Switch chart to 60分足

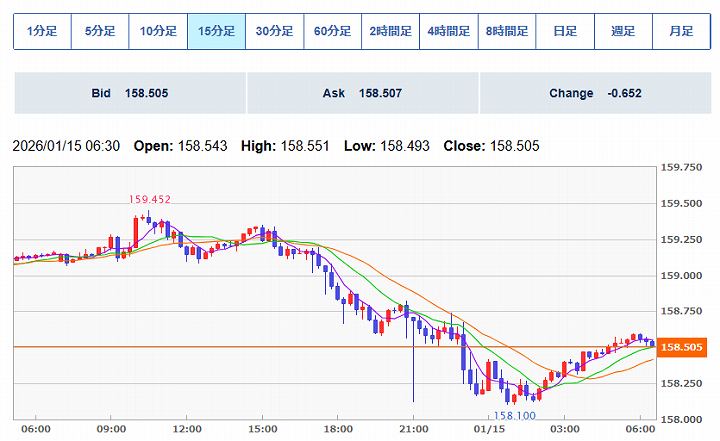pyautogui.click(x=332, y=31)
